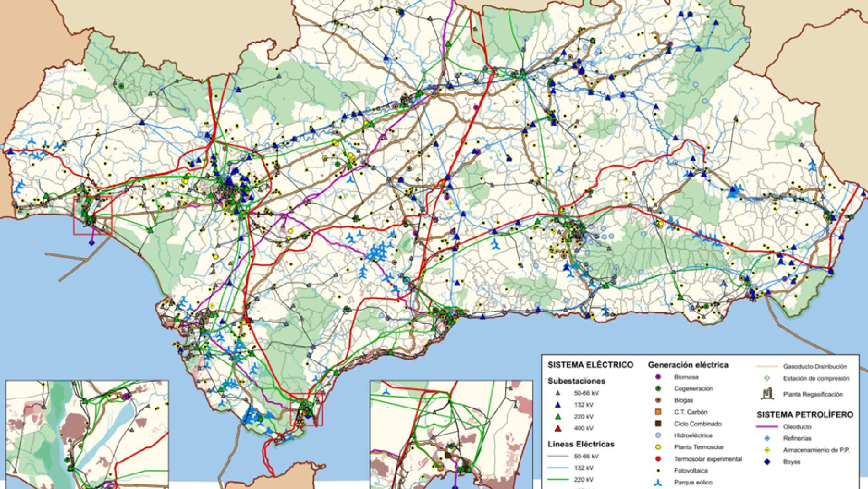The height and width of the screenshot is (489, 868).
Task: Open the bottom-center inset map
Action: tap(451, 434)
